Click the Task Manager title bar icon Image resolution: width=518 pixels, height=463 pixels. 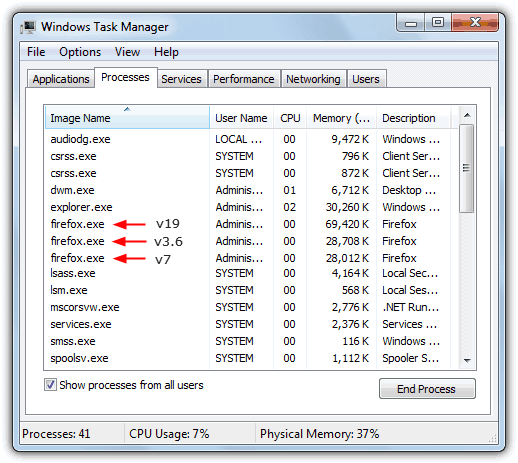coord(28,27)
